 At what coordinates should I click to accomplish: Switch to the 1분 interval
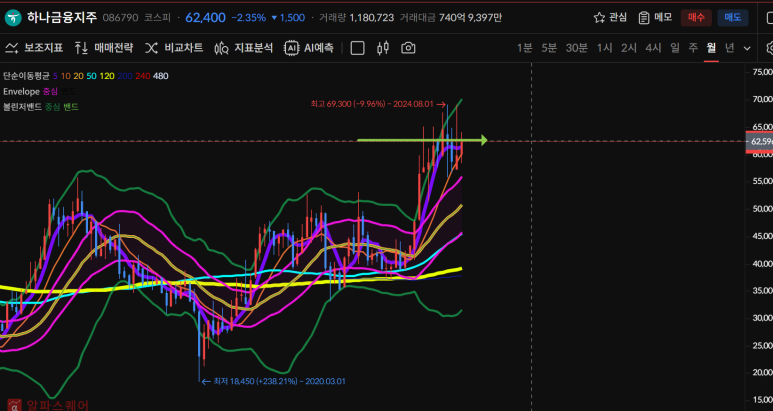point(525,48)
